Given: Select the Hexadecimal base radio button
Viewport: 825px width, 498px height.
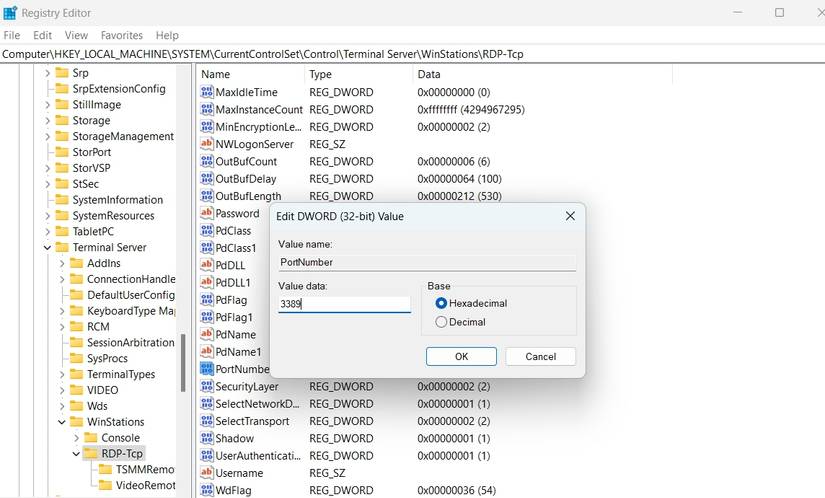Looking at the screenshot, I should (x=441, y=303).
